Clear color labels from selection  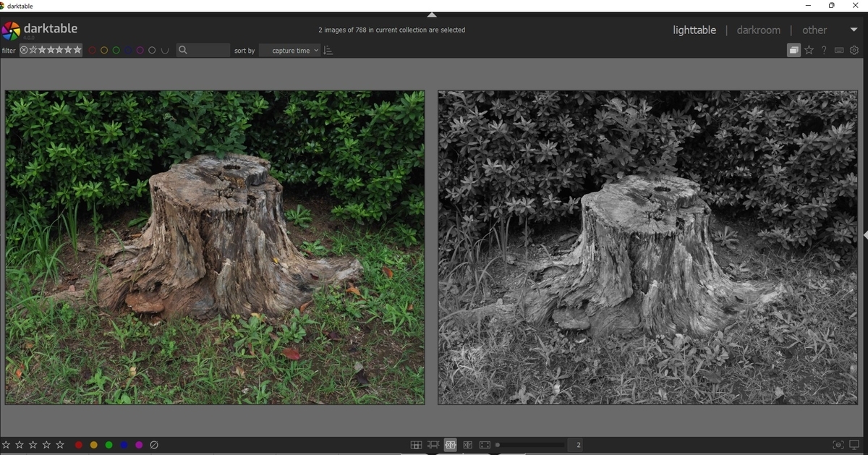tap(154, 445)
